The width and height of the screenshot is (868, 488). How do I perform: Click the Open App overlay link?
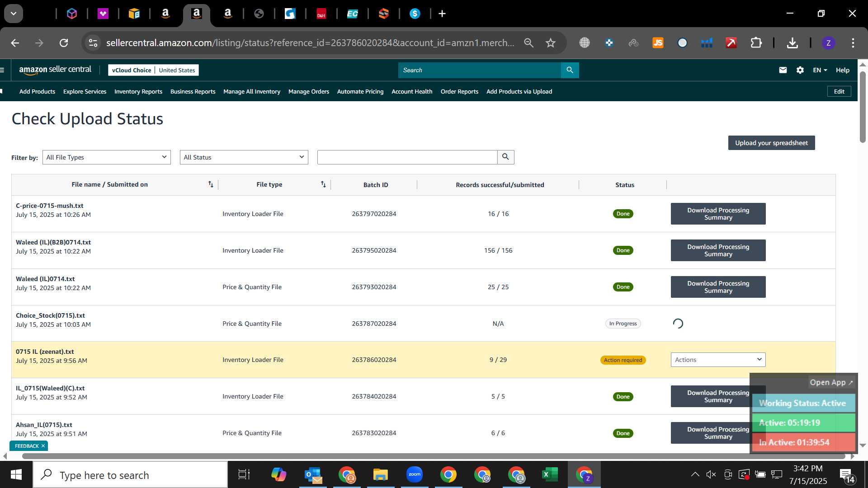tap(831, 382)
